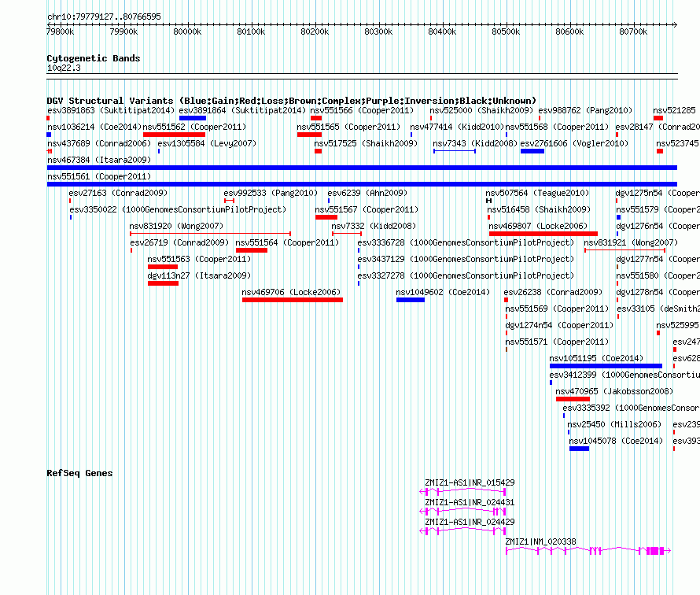
Task: Click nsv551563 (Cooper2011) red bar
Action: (163, 267)
